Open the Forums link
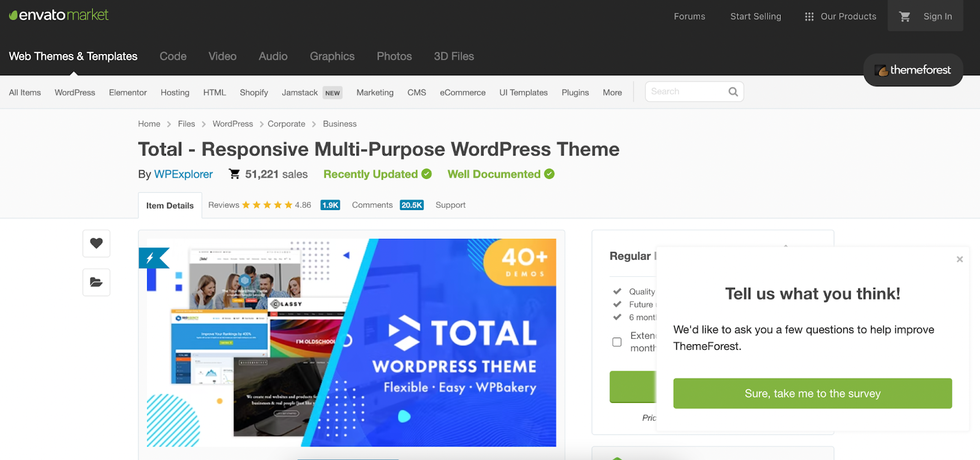Viewport: 980px width, 460px height. (x=690, y=17)
